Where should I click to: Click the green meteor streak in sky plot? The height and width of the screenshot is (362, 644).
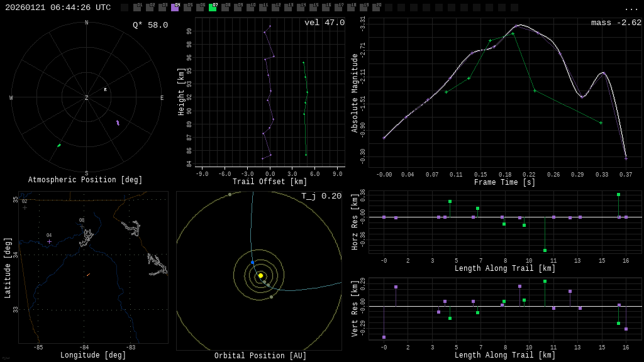(59, 145)
